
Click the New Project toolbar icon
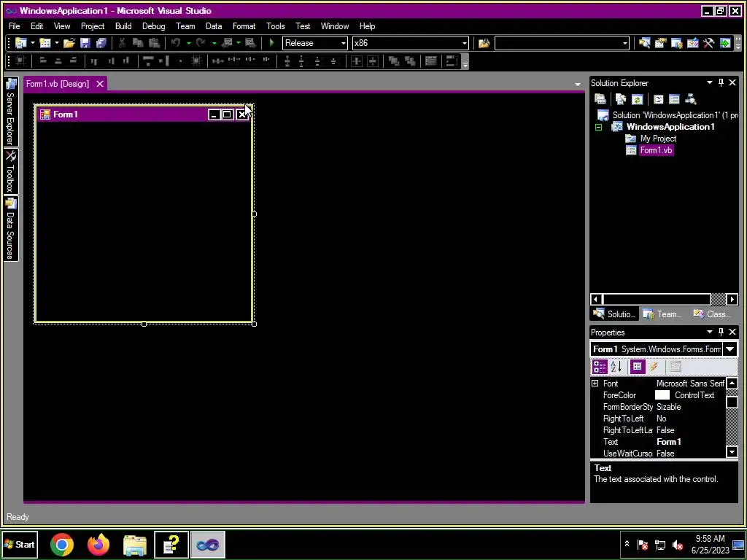[x=21, y=43]
